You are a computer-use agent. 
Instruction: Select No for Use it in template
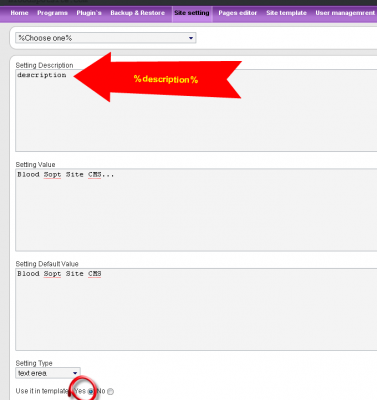click(x=110, y=391)
